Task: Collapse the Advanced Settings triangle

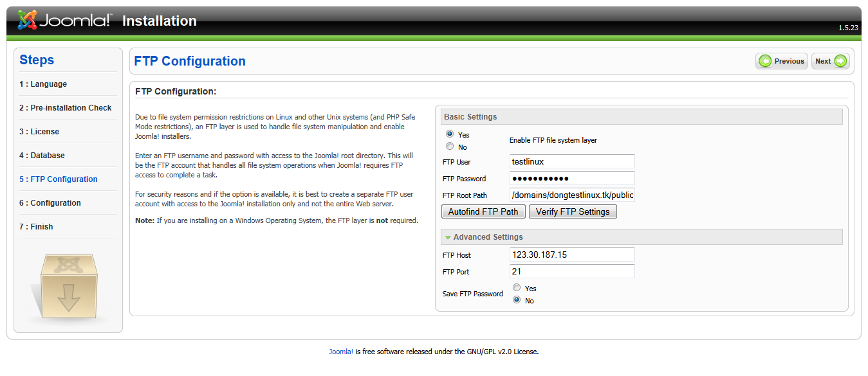Action: pyautogui.click(x=448, y=238)
